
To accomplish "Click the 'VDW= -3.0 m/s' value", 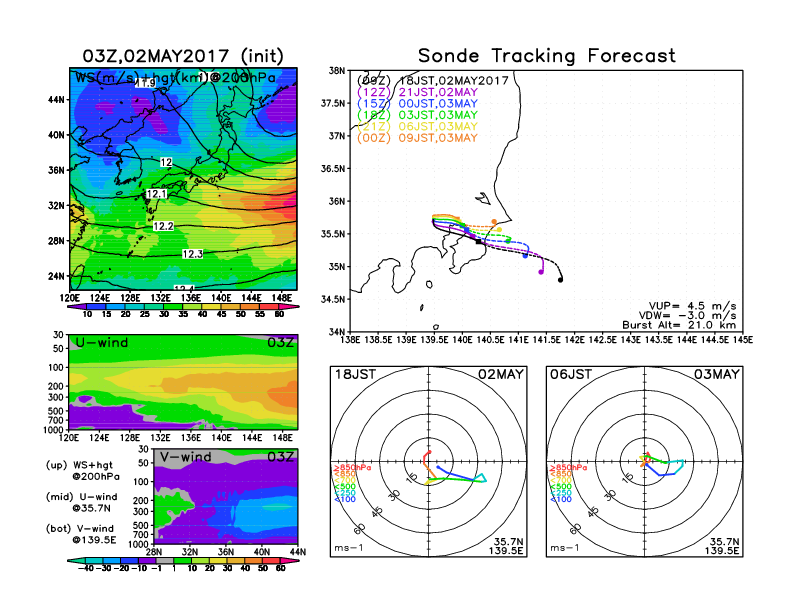I will click(x=687, y=316).
